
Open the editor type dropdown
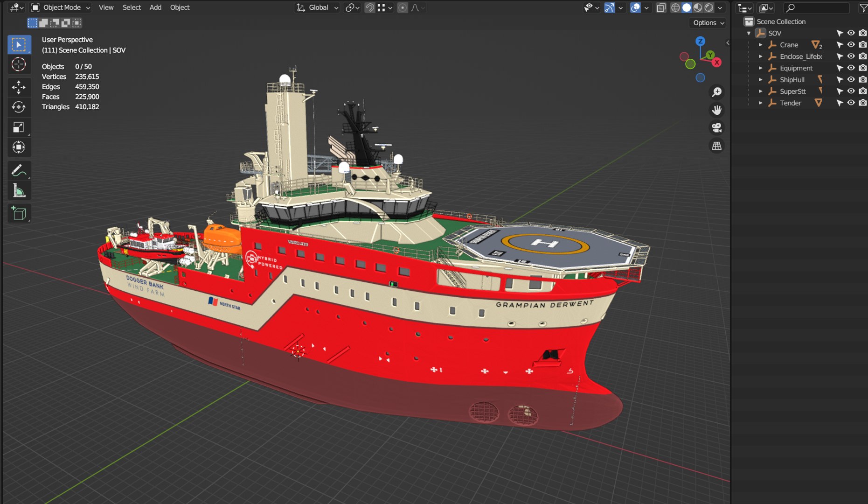click(17, 8)
